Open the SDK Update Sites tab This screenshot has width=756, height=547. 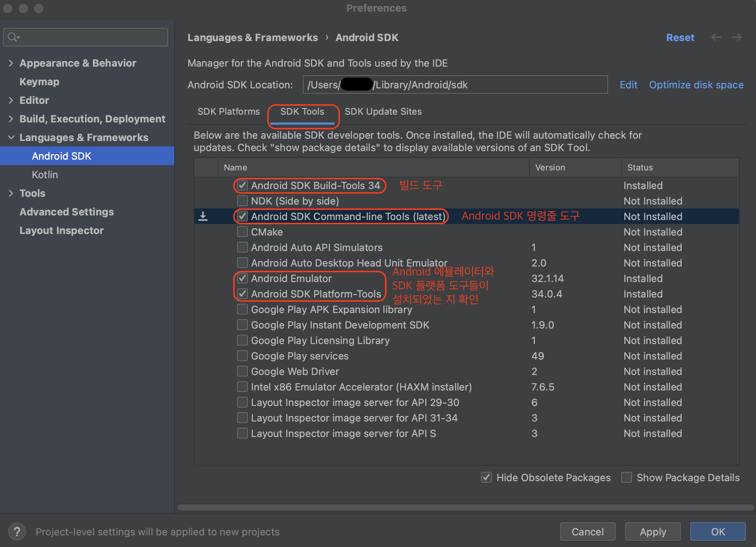tap(383, 112)
